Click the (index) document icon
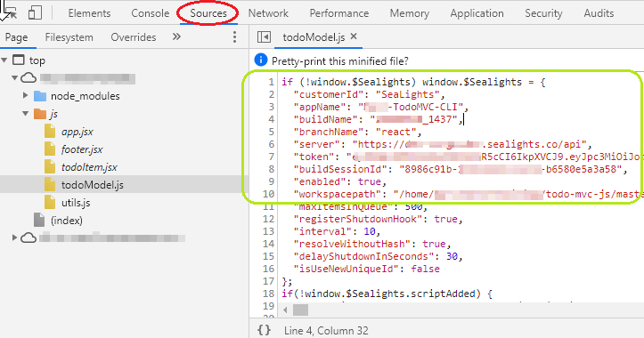 coord(39,220)
